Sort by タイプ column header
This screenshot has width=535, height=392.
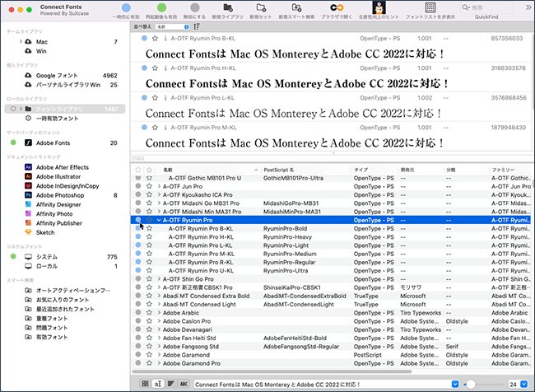(374, 170)
